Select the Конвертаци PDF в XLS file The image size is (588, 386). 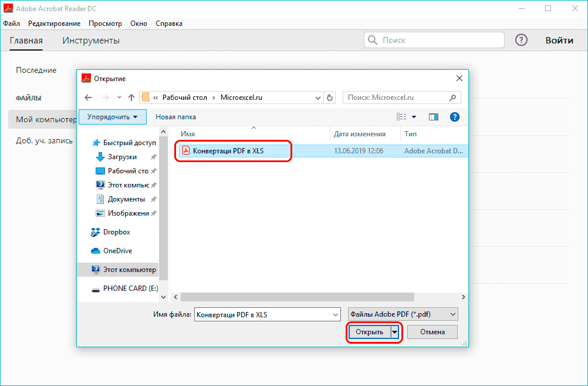[228, 151]
